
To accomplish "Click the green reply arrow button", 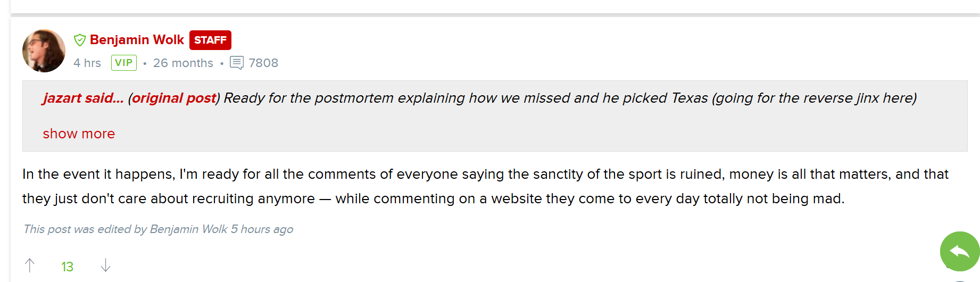I will click(960, 251).
